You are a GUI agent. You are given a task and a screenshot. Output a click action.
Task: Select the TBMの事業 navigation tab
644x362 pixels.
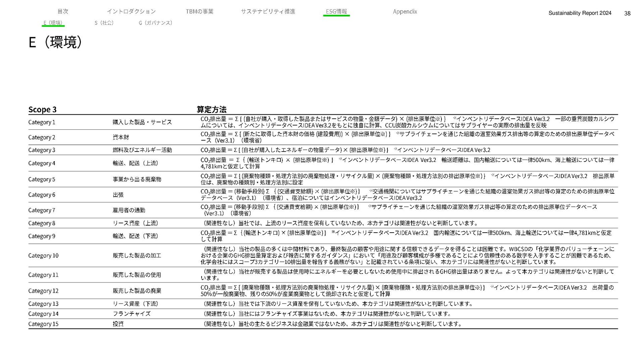[x=199, y=11]
